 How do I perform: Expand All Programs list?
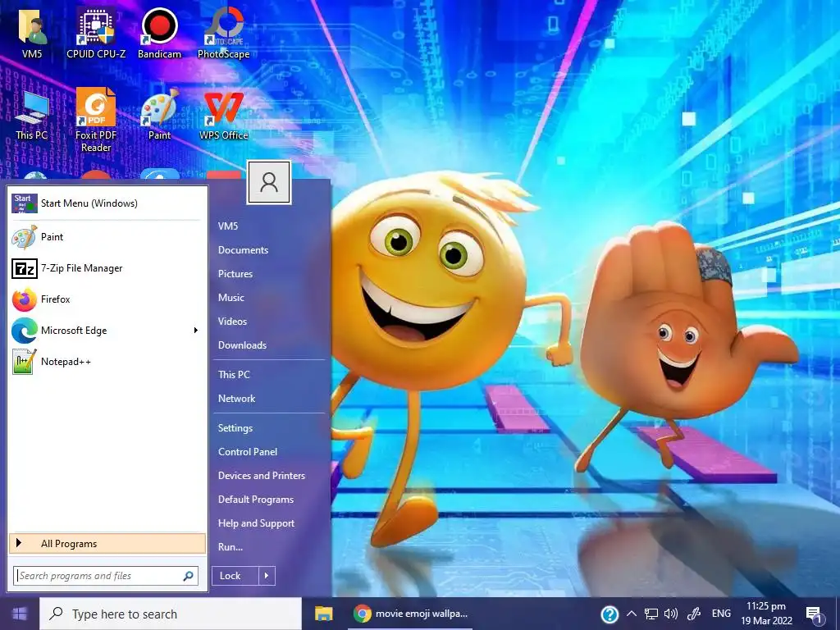[x=107, y=543]
